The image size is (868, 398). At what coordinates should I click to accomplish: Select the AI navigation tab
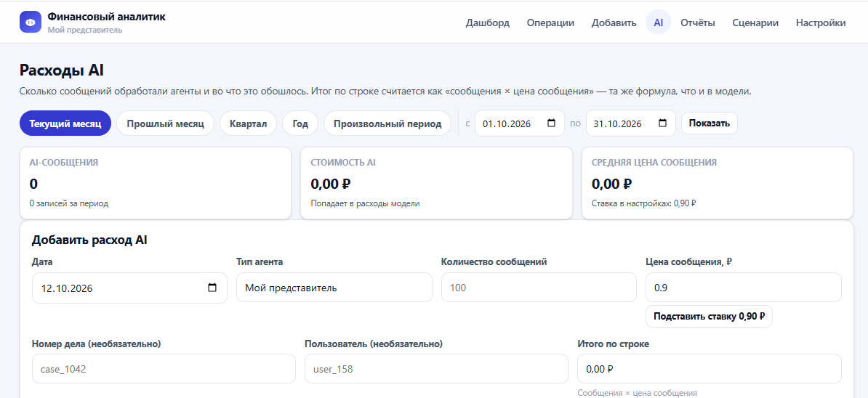(658, 23)
